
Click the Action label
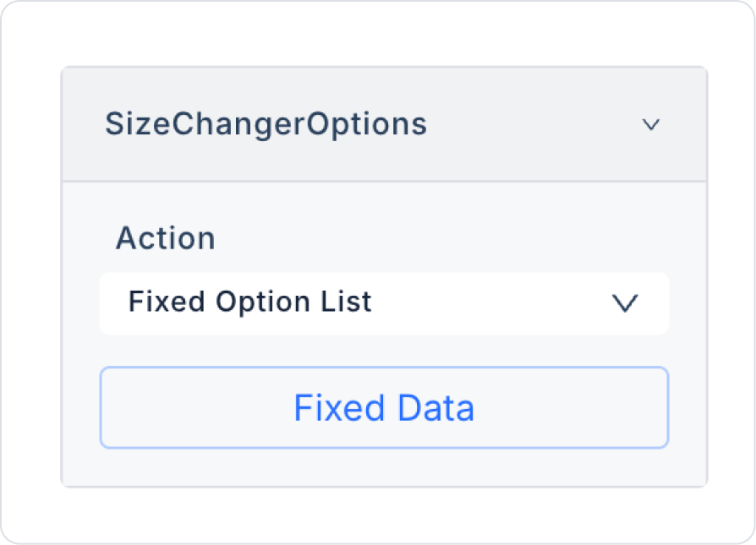(165, 238)
